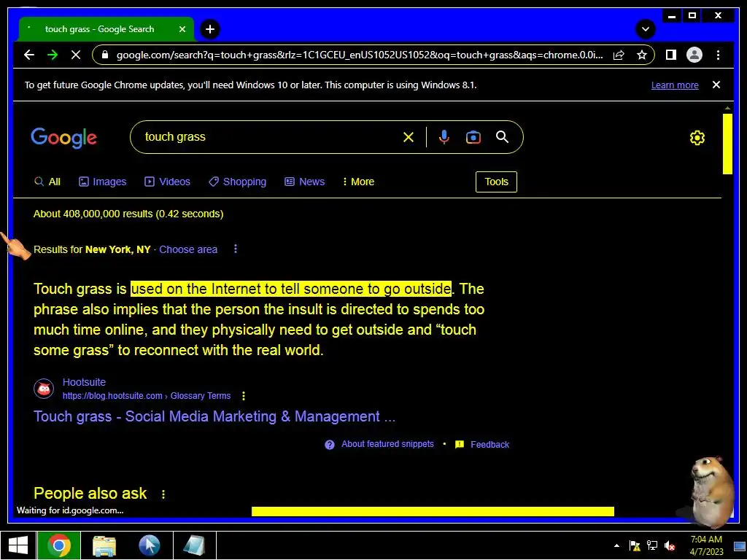Open People also ask options menu

(163, 494)
